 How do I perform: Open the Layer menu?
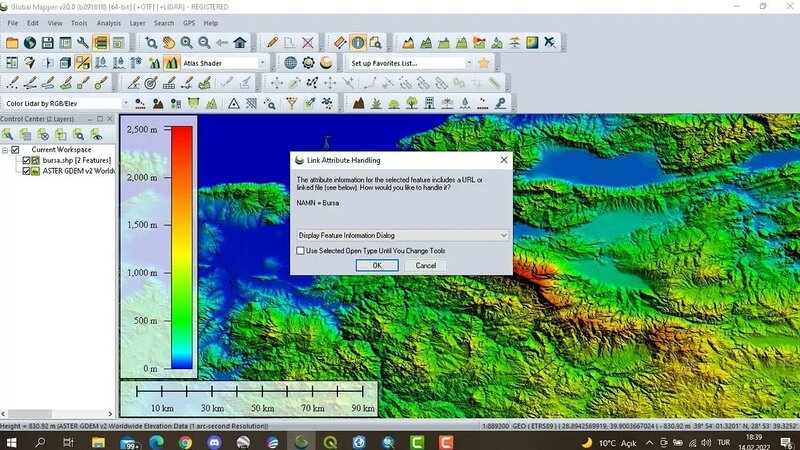click(137, 23)
